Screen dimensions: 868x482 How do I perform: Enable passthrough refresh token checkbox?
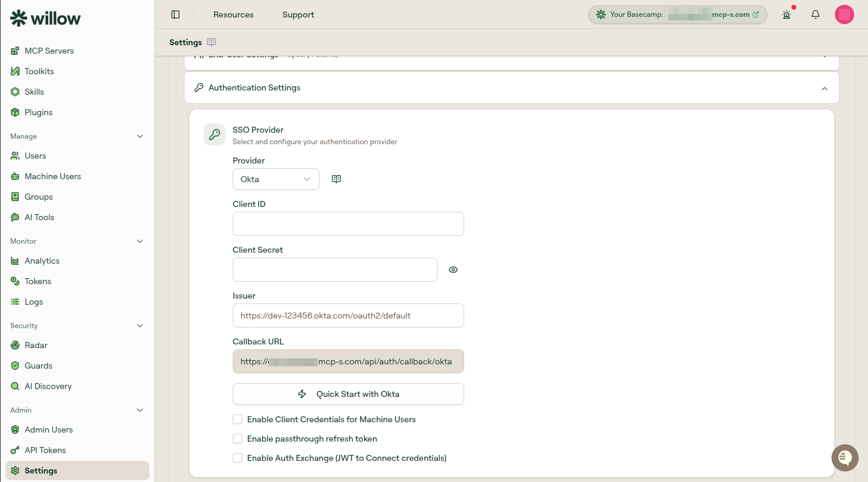(x=237, y=439)
